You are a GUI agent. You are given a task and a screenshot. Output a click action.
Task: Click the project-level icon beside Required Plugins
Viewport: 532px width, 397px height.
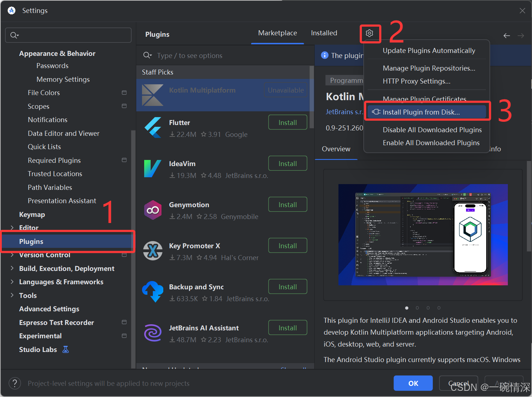click(124, 160)
